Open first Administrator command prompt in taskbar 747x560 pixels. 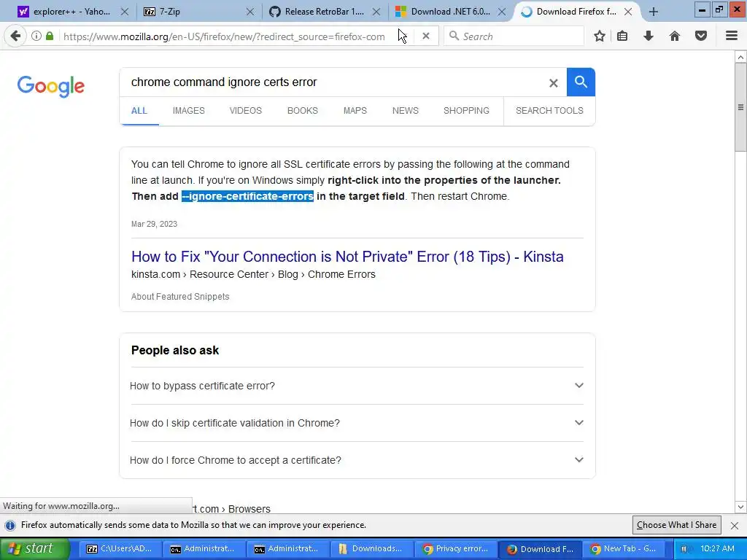click(203, 549)
